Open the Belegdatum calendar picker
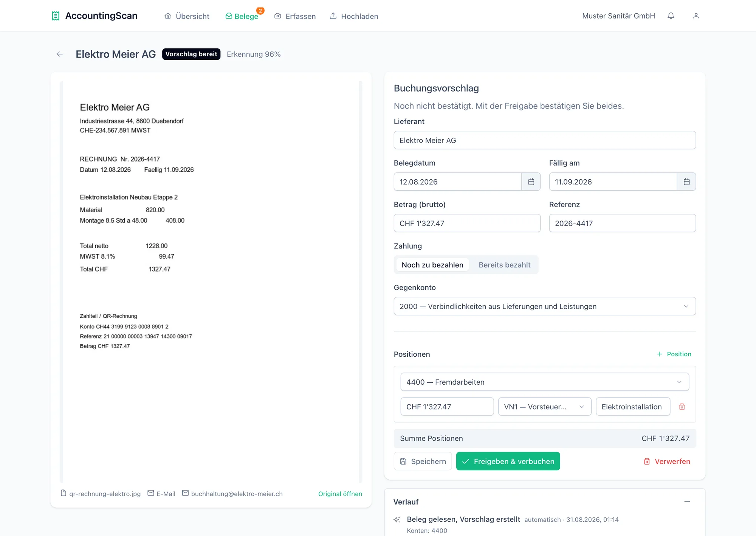 pos(531,182)
